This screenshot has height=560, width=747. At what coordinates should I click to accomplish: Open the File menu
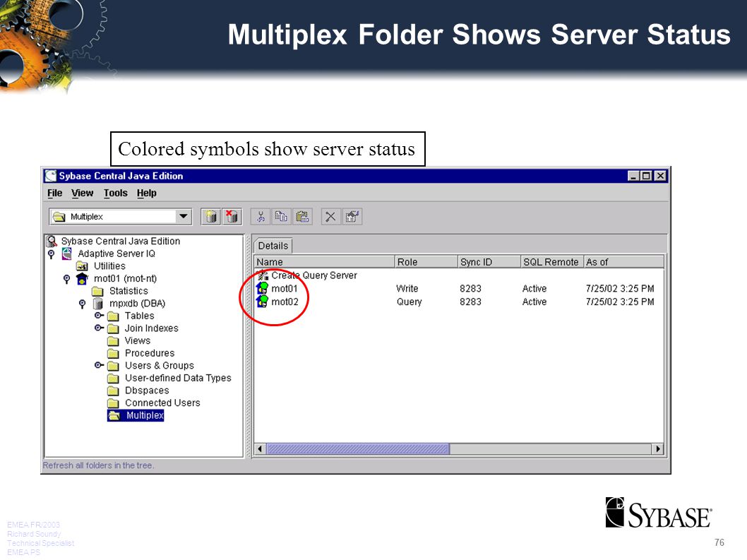coord(55,193)
